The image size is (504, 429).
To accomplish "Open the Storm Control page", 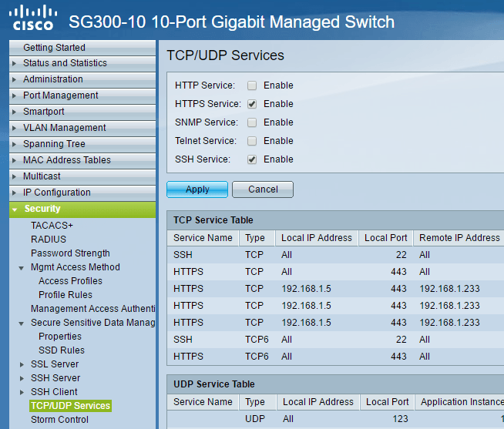I will click(59, 420).
